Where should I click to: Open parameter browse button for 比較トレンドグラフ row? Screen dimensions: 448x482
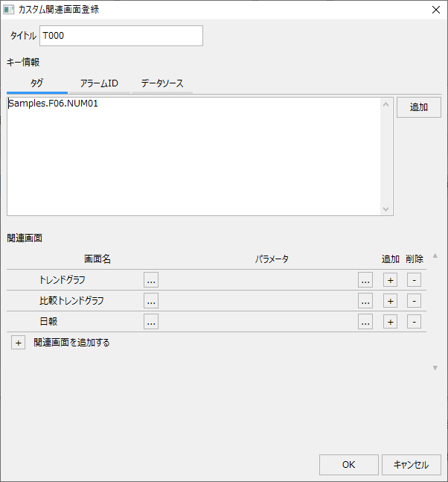point(365,301)
